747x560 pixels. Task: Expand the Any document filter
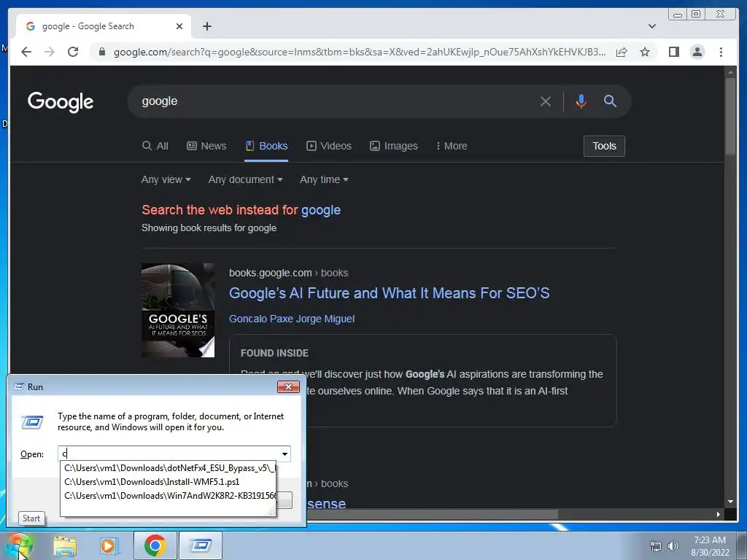pos(245,179)
